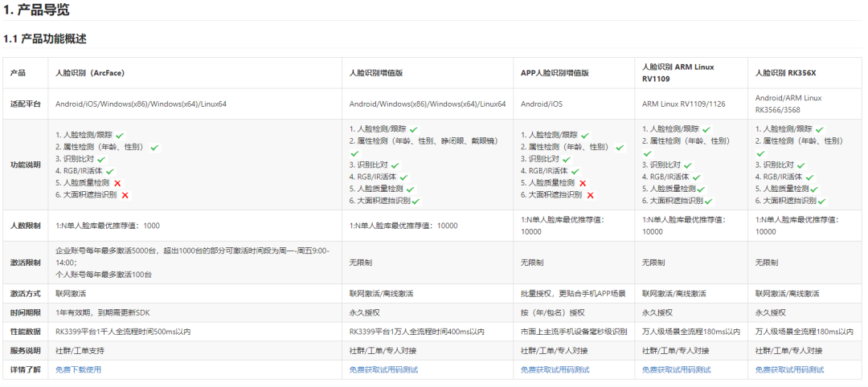Click green check beside 大面积遮挡识别 in 人脸识别增值版 column
868x387 pixels.
[416, 202]
